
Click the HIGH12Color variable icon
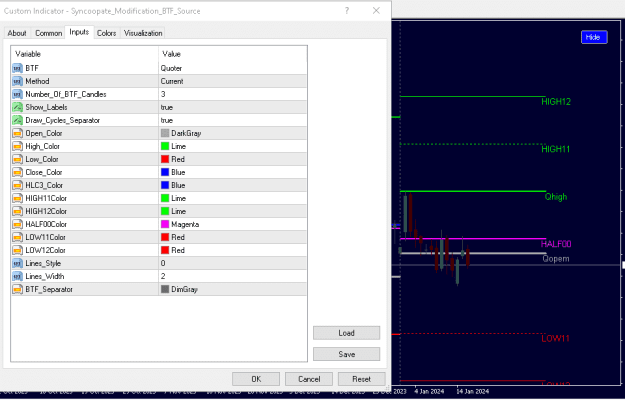click(x=17, y=212)
